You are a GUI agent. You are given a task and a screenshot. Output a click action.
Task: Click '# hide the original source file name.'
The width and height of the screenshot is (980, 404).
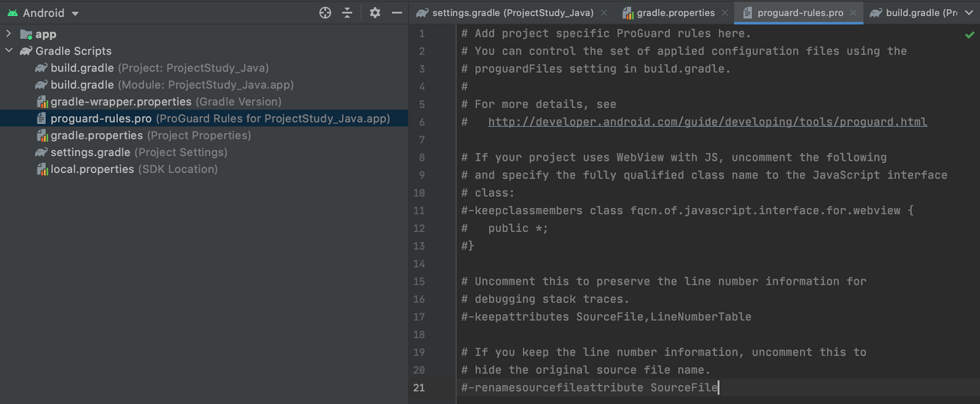click(586, 370)
